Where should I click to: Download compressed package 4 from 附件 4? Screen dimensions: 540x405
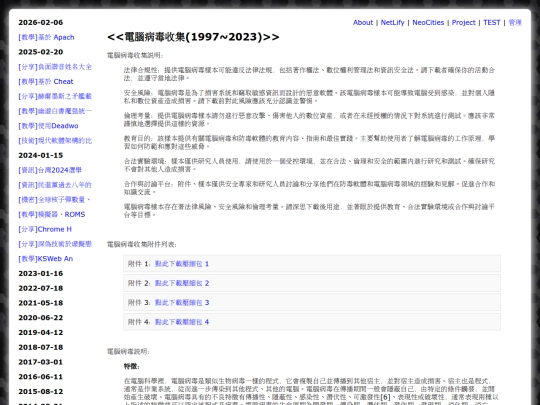click(x=182, y=322)
